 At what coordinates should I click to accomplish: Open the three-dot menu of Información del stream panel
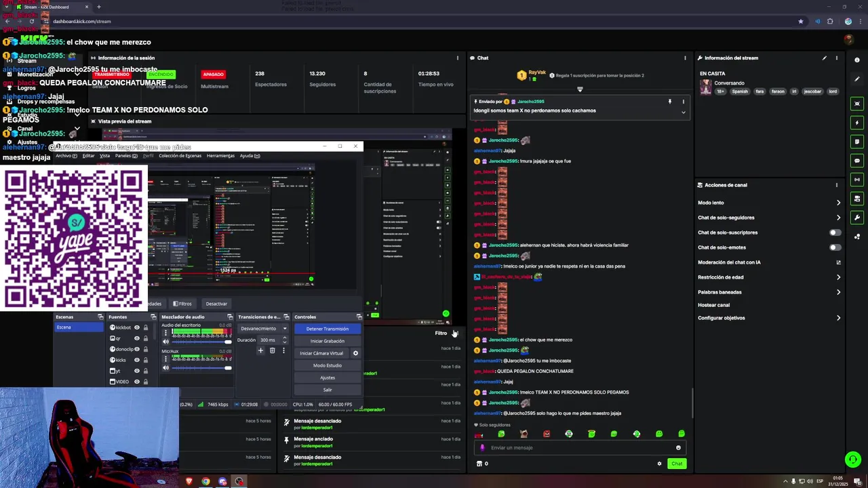pyautogui.click(x=837, y=58)
